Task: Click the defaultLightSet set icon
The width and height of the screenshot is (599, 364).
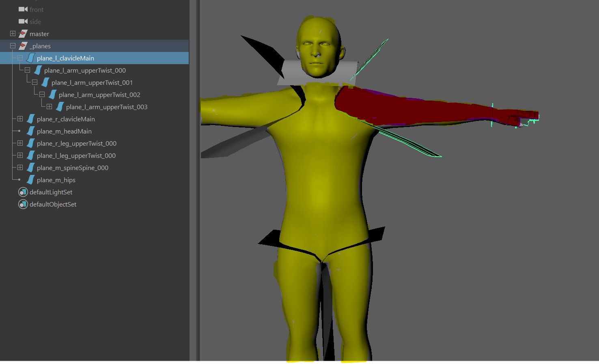Action: point(23,192)
